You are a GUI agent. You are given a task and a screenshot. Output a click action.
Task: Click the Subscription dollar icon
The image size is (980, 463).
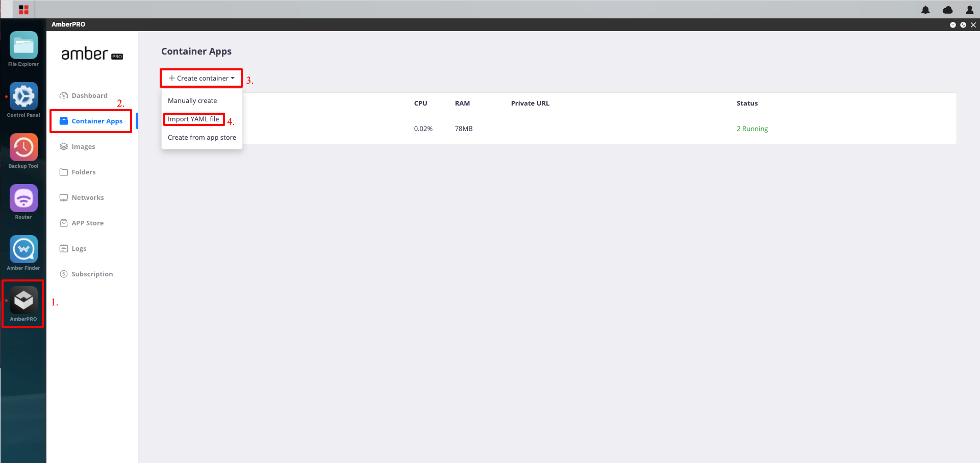click(x=64, y=274)
